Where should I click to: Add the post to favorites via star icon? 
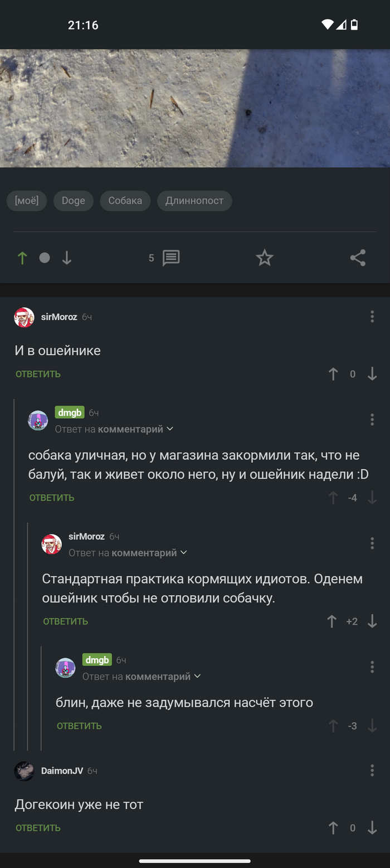[264, 258]
